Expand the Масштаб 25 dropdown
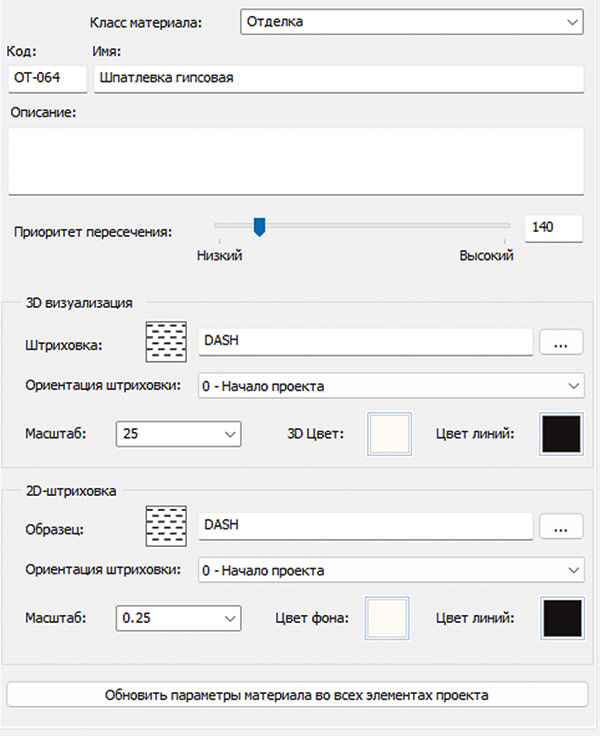Screen dimensions: 600x736 pos(179,434)
